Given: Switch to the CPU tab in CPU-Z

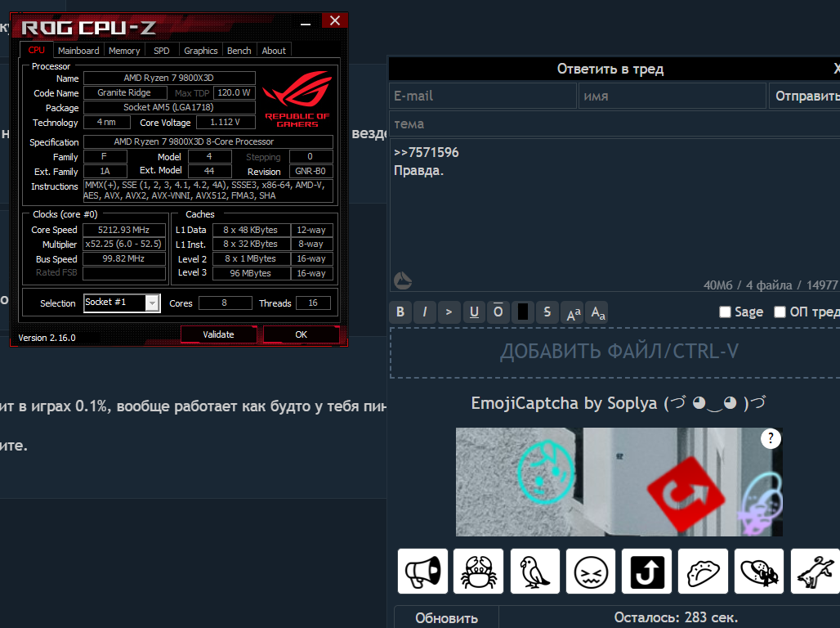Looking at the screenshot, I should pyautogui.click(x=37, y=50).
